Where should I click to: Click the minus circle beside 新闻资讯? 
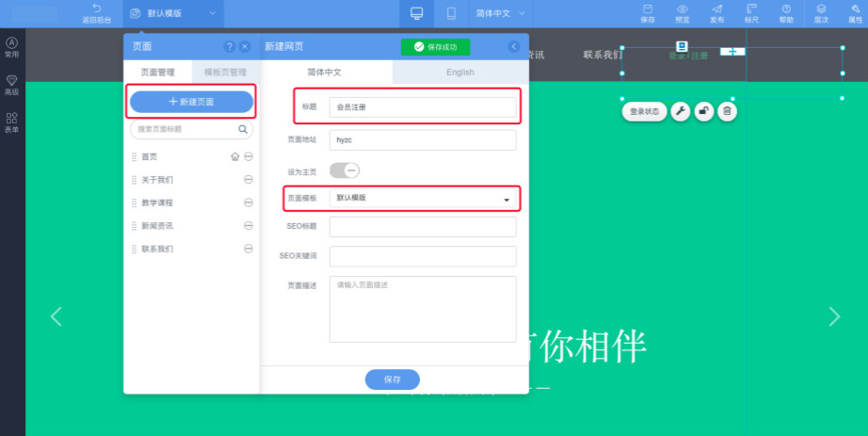click(x=249, y=226)
